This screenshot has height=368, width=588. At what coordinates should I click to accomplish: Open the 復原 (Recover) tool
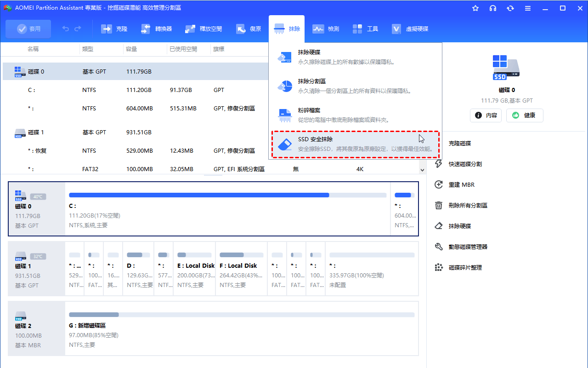[249, 29]
